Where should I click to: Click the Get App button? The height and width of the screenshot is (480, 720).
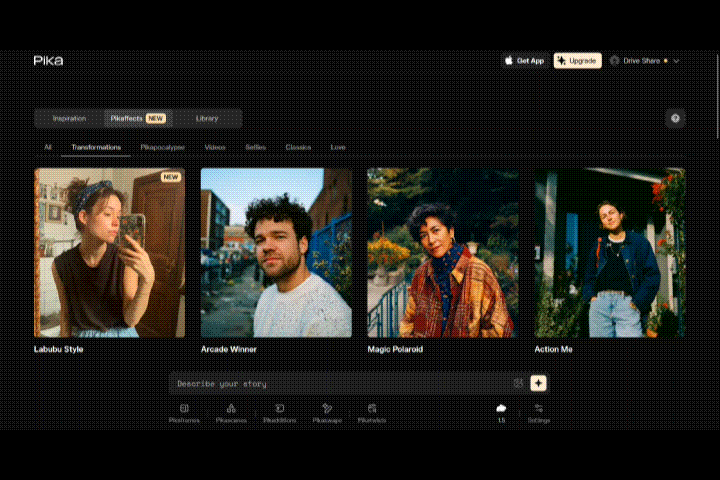[x=525, y=61]
